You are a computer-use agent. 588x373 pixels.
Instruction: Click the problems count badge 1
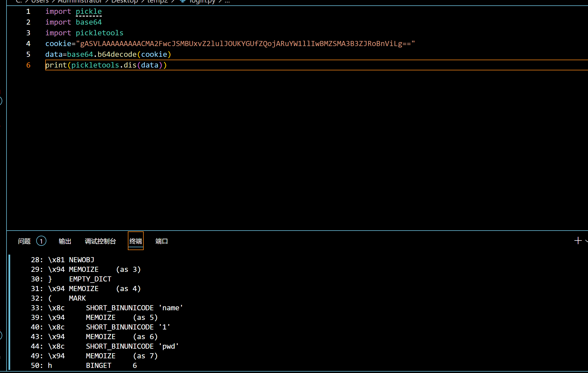point(41,241)
